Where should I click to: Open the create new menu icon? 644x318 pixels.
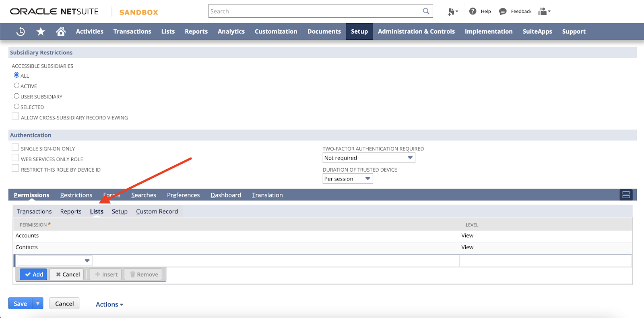point(452,12)
